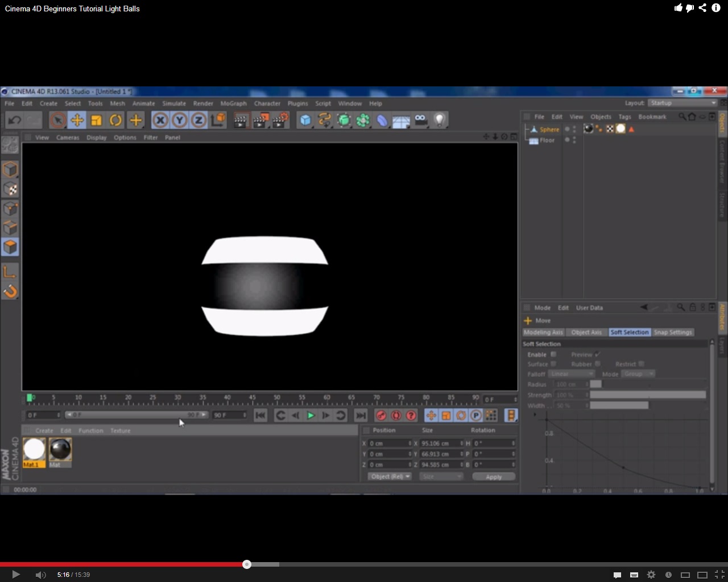Expand the Falloff Linear dropdown
The image size is (728, 582).
571,374
